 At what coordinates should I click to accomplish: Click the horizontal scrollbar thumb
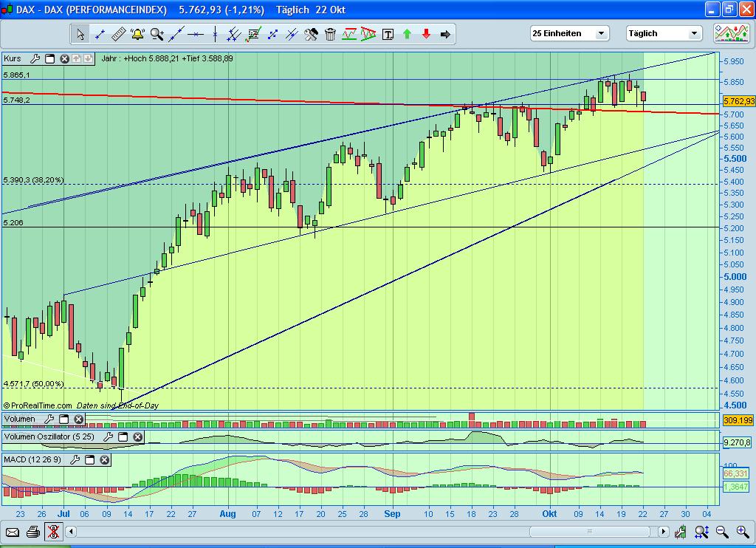pos(590,532)
